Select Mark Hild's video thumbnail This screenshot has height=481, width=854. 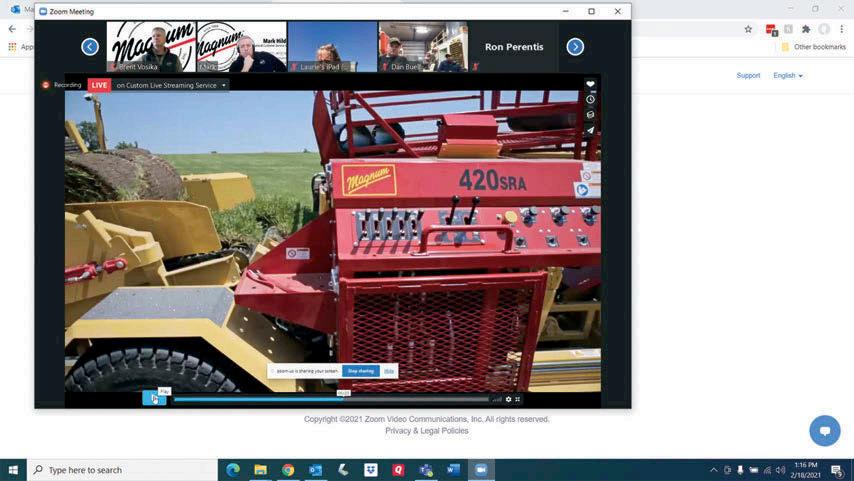pos(242,47)
